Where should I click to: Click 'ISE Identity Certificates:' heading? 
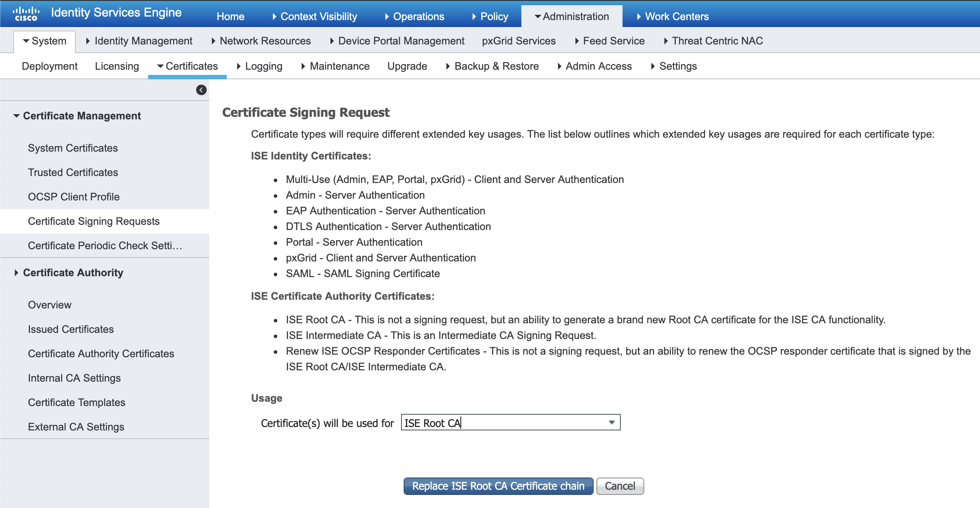pyautogui.click(x=311, y=156)
